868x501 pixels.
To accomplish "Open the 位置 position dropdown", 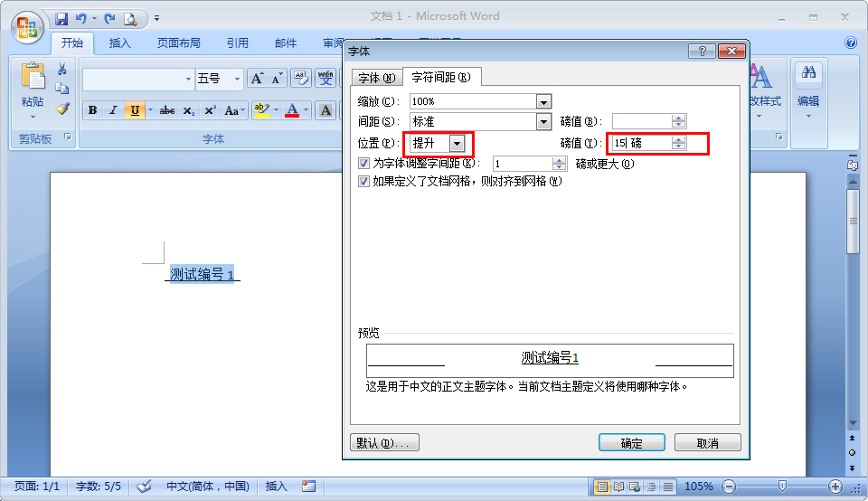I will tap(458, 143).
